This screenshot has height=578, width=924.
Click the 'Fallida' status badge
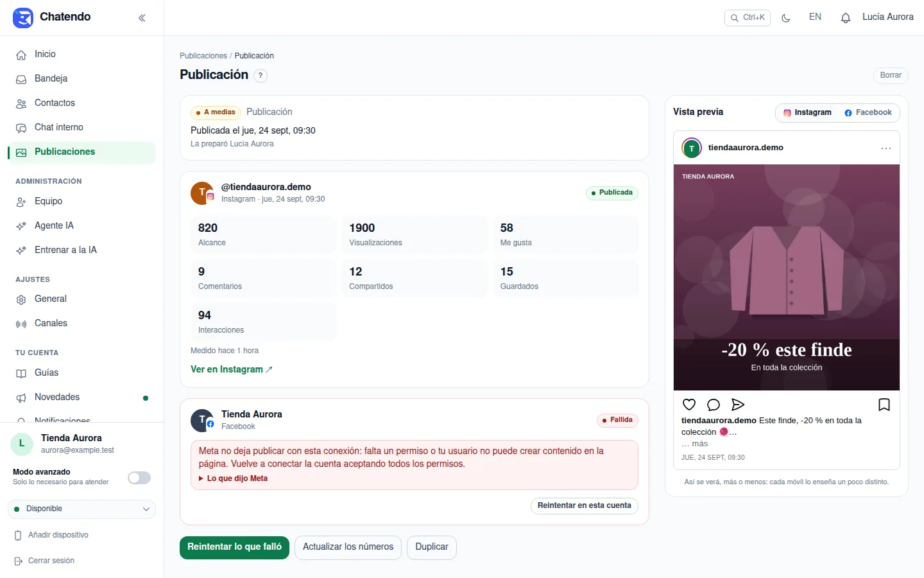pyautogui.click(x=617, y=420)
